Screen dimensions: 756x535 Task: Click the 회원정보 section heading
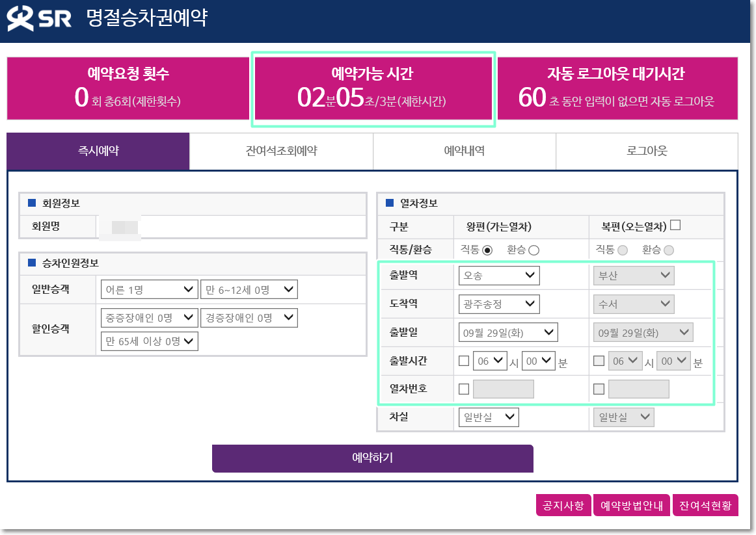tap(61, 203)
